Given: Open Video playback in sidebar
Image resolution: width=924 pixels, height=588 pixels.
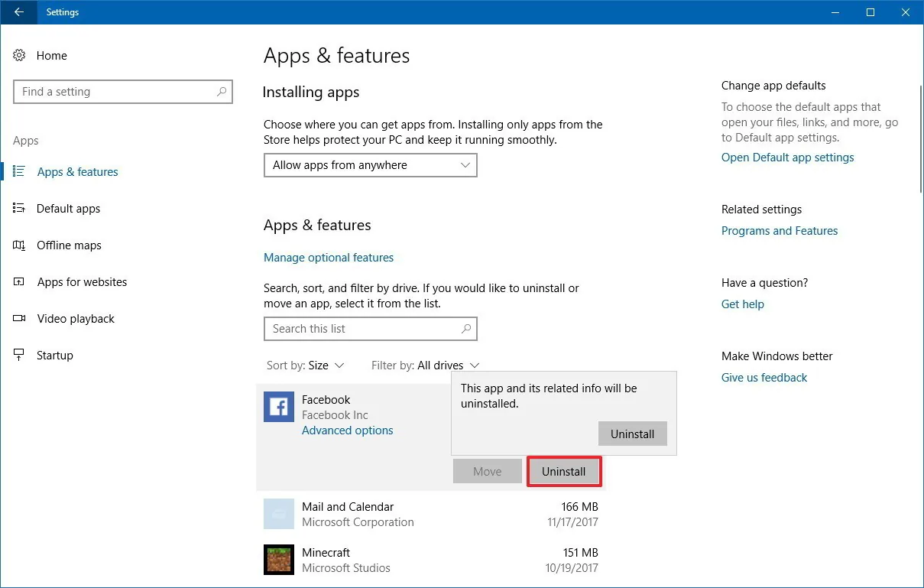Looking at the screenshot, I should click(x=76, y=319).
